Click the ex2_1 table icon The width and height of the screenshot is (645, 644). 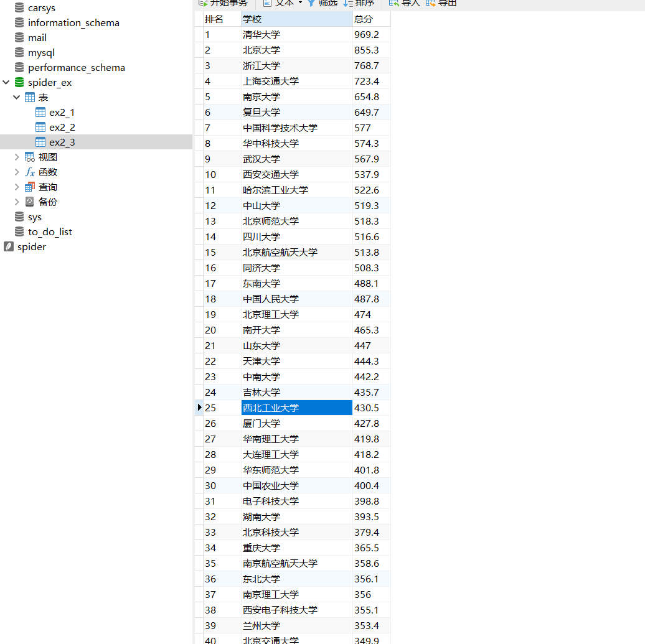point(40,112)
